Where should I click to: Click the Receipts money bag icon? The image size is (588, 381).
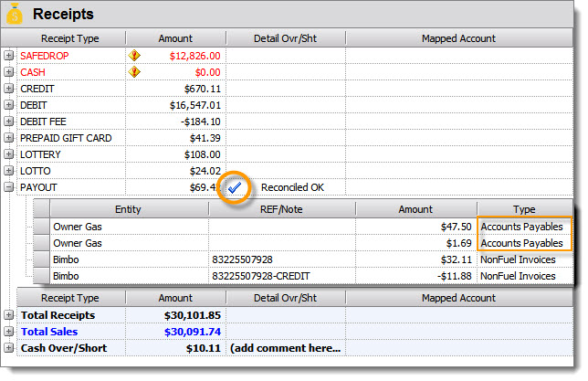click(x=16, y=14)
